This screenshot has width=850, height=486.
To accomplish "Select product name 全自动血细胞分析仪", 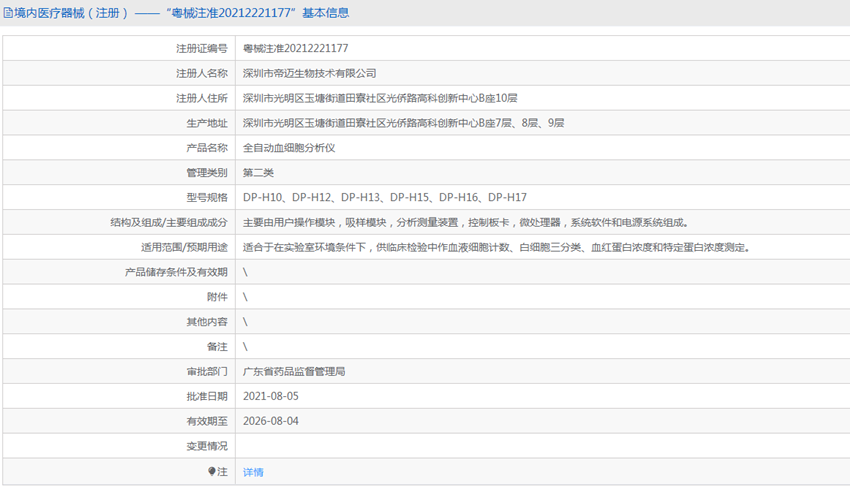I will tap(289, 148).
